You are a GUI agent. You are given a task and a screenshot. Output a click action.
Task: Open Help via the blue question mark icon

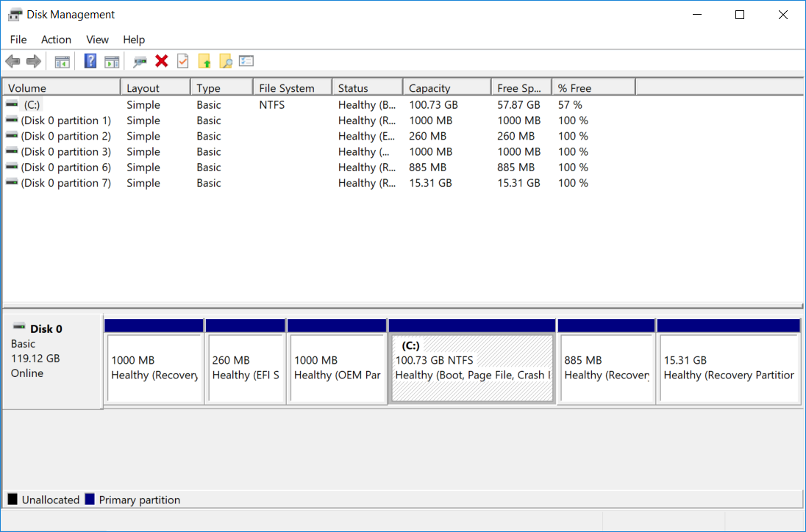pyautogui.click(x=90, y=61)
